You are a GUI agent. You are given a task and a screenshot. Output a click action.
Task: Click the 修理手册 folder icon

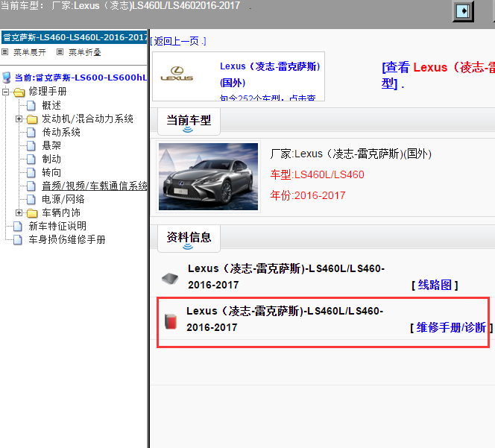point(19,92)
